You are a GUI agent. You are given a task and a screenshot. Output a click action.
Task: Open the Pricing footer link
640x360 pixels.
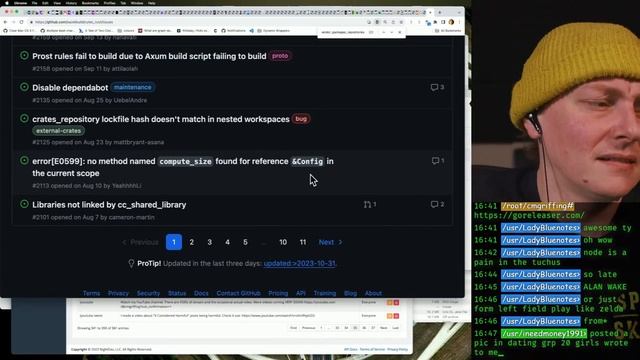tap(278, 293)
